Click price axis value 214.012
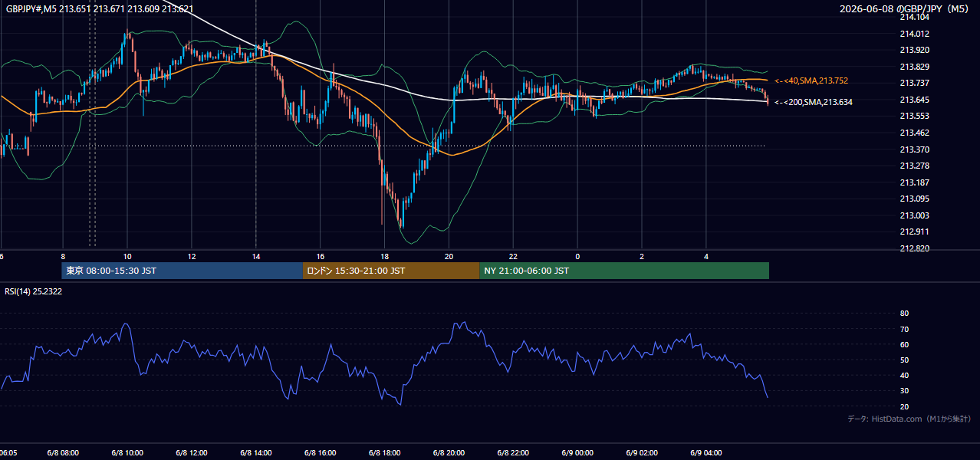Image resolution: width=980 pixels, height=460 pixels. [x=914, y=34]
